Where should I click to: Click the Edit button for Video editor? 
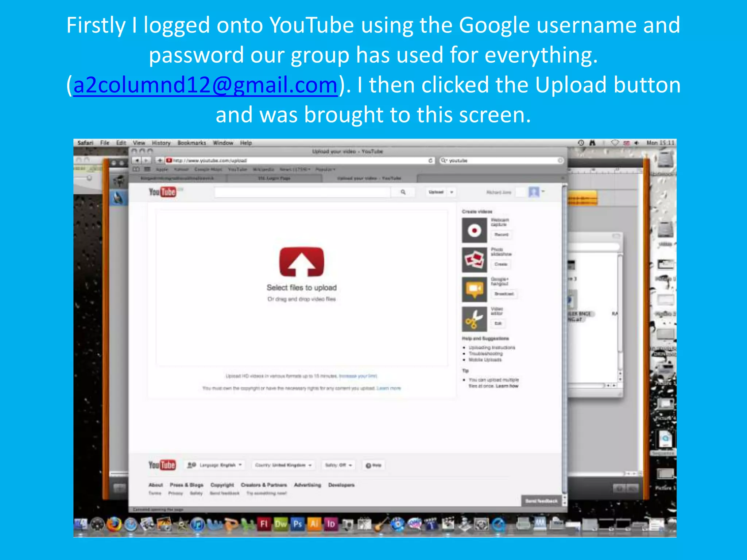[x=498, y=323]
